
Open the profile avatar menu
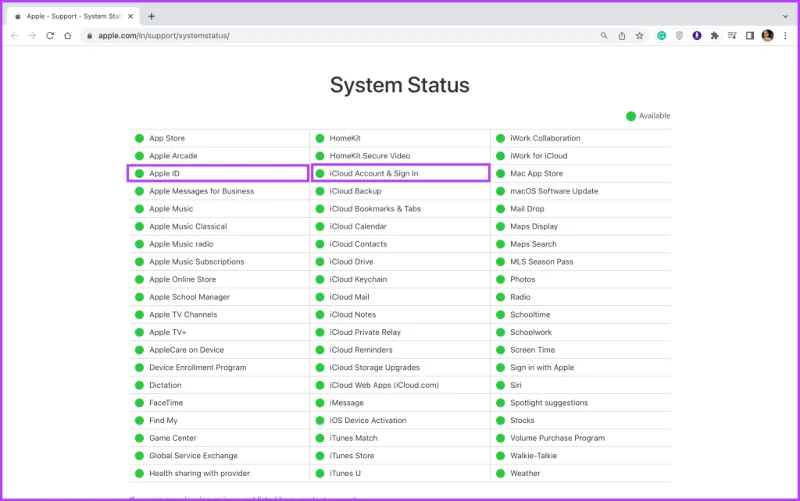click(x=767, y=36)
